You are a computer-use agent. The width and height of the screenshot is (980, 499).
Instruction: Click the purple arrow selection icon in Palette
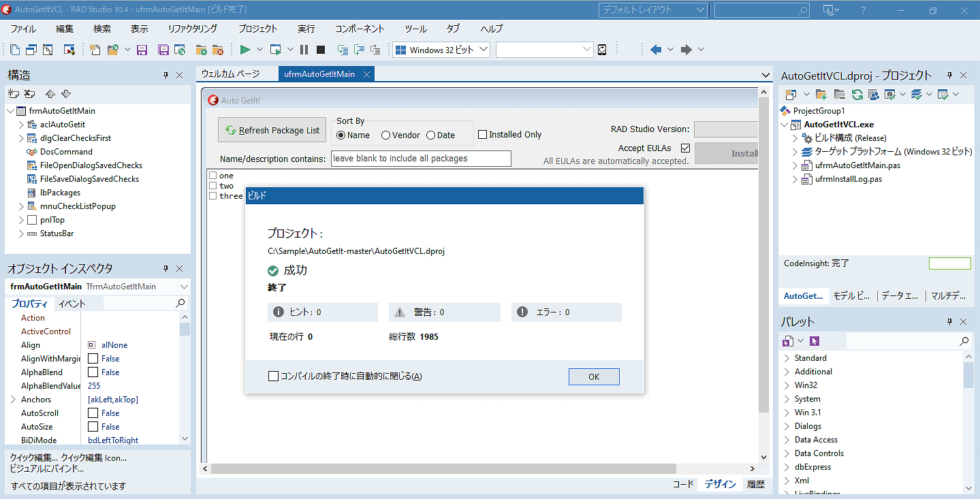pos(815,341)
